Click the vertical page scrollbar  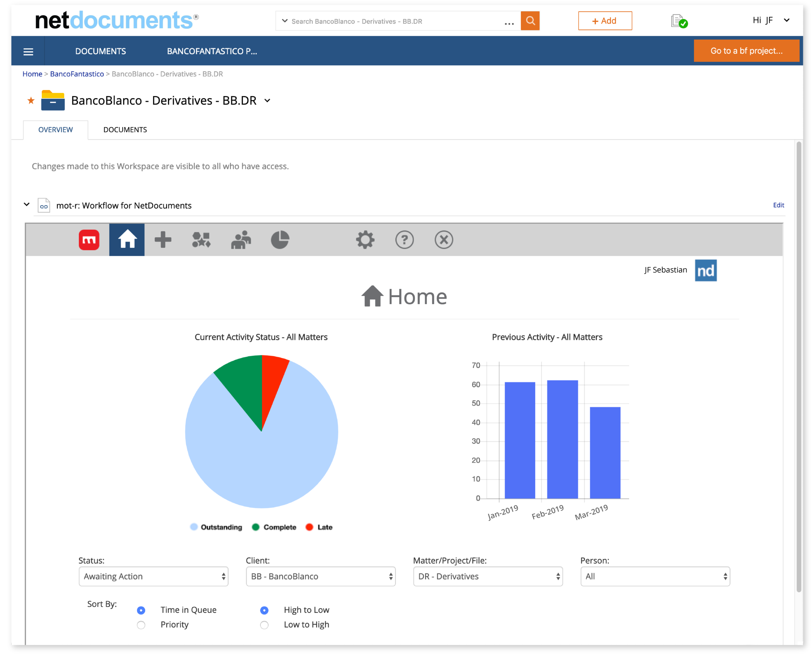pos(798,367)
